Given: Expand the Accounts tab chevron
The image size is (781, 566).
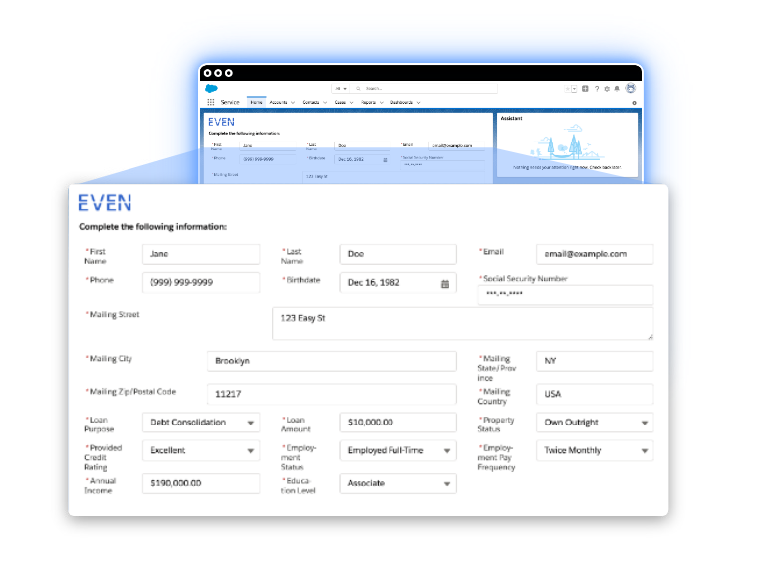Looking at the screenshot, I should point(293,103).
